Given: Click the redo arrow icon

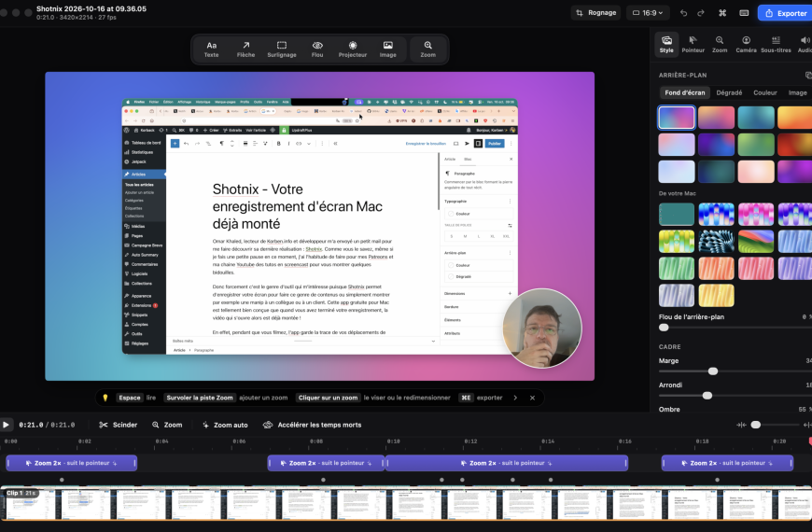Looking at the screenshot, I should click(701, 13).
